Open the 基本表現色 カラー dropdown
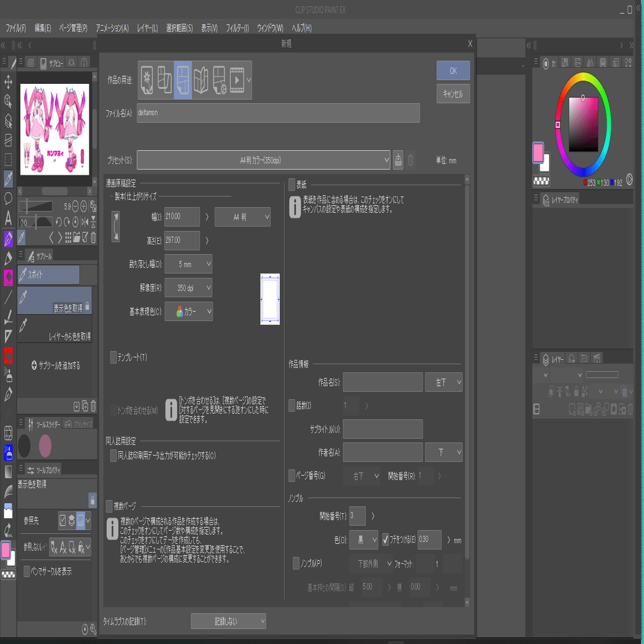The height and width of the screenshot is (644, 644). click(188, 311)
